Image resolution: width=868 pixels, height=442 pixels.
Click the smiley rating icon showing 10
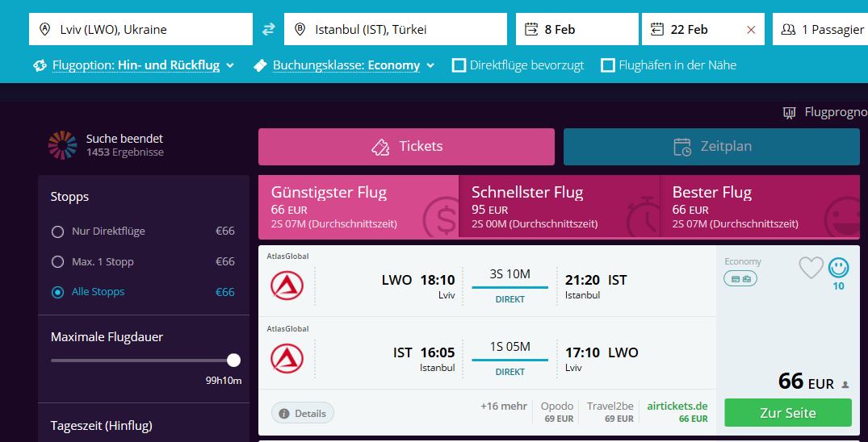point(838,268)
